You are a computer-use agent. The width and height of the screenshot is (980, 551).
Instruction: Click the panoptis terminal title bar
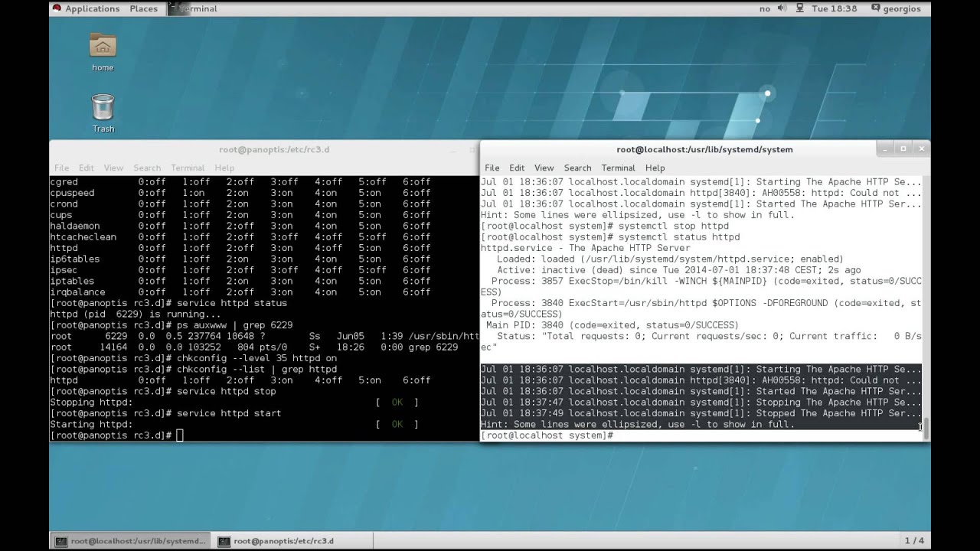[x=264, y=149]
